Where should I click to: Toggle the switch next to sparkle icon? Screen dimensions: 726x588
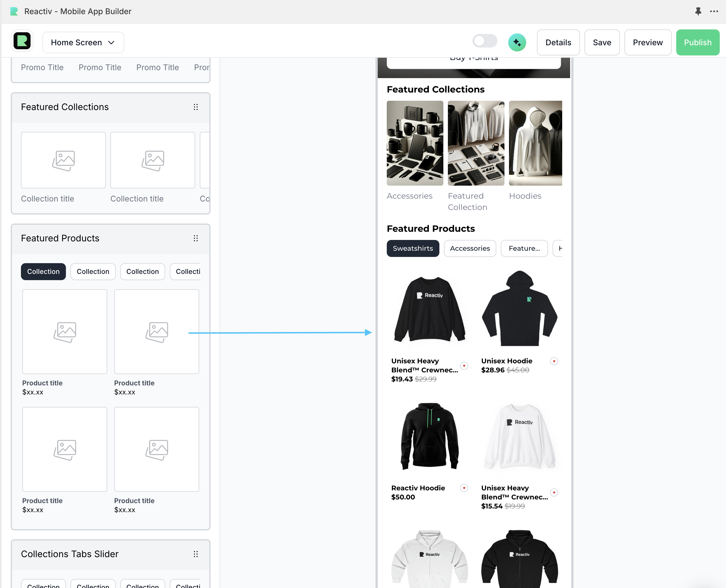pyautogui.click(x=485, y=41)
